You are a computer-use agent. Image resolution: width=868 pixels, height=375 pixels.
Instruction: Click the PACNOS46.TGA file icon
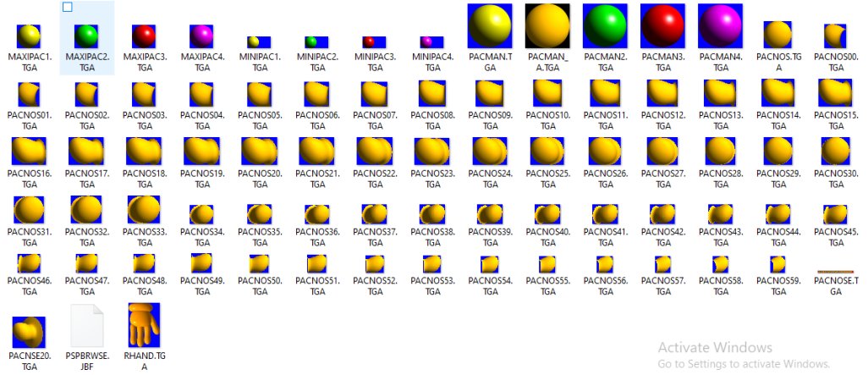29,263
